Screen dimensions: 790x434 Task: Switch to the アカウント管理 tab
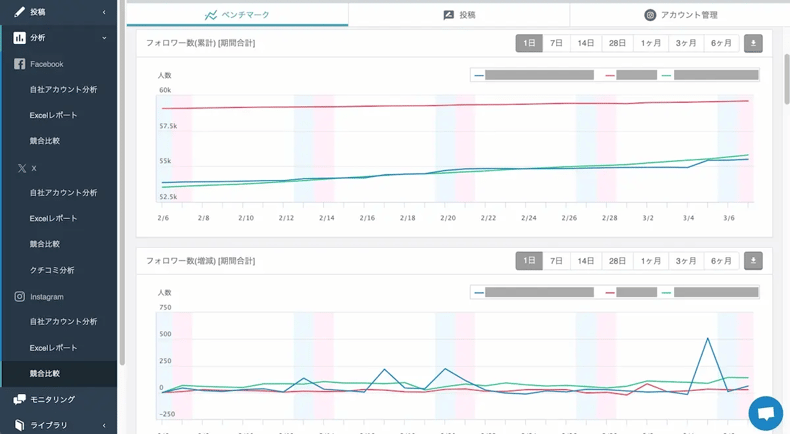[680, 15]
